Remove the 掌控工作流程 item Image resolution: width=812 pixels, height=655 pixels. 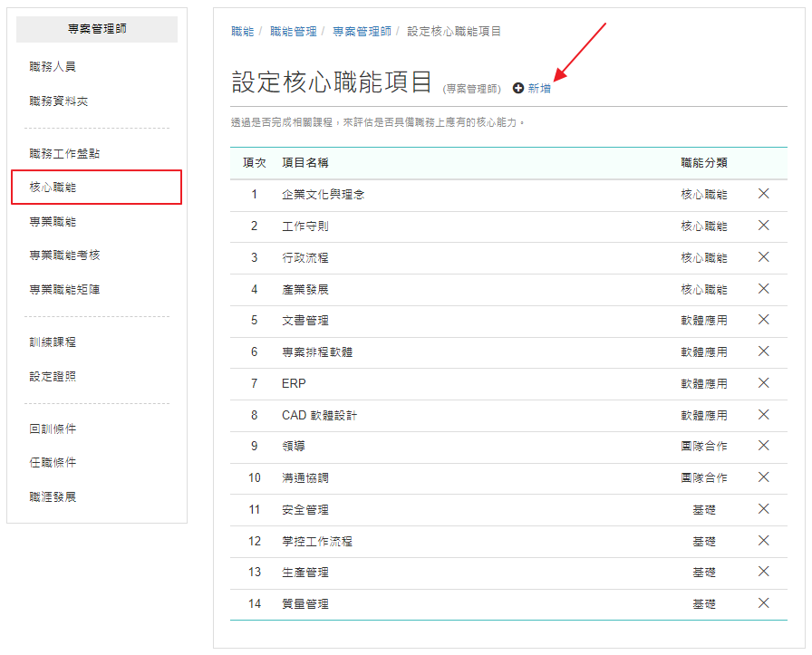[x=763, y=541]
